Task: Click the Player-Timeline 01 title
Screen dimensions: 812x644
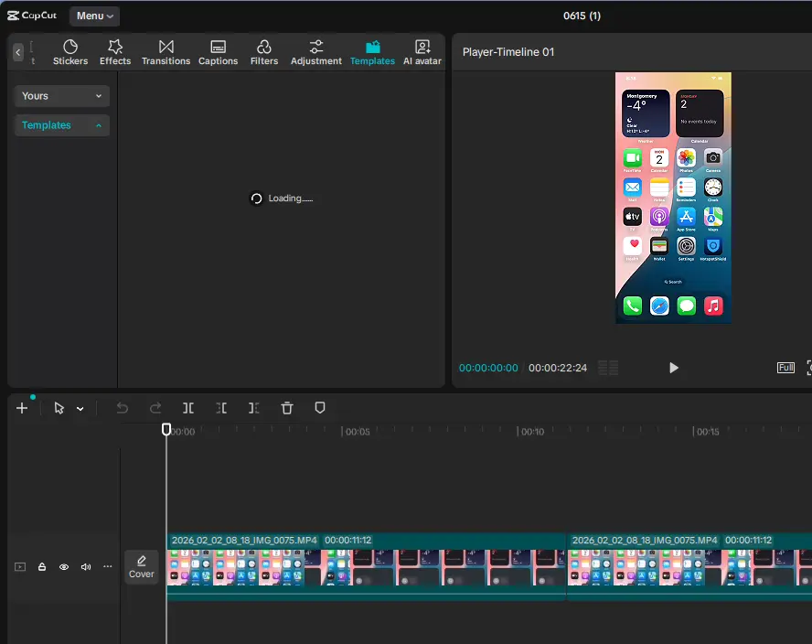Action: (508, 52)
